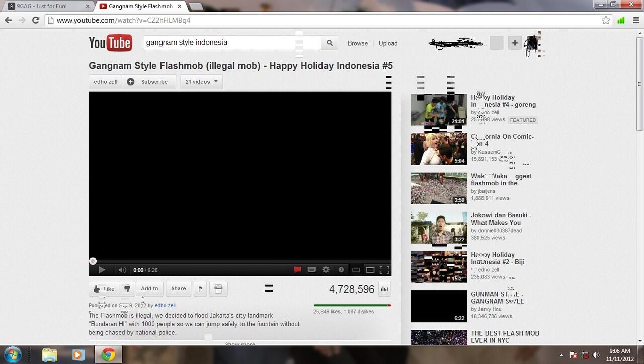Image resolution: width=644 pixels, height=364 pixels.
Task: Reload the page
Action: coord(36,20)
